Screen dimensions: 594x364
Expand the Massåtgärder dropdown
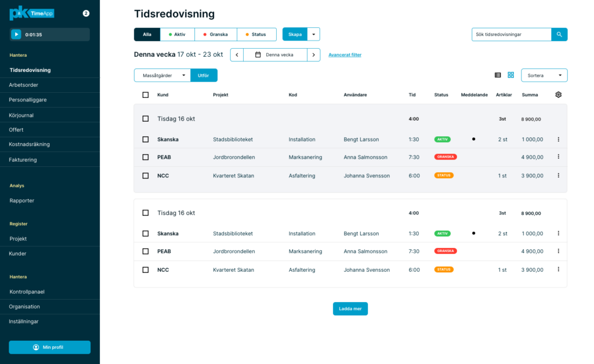tap(162, 75)
